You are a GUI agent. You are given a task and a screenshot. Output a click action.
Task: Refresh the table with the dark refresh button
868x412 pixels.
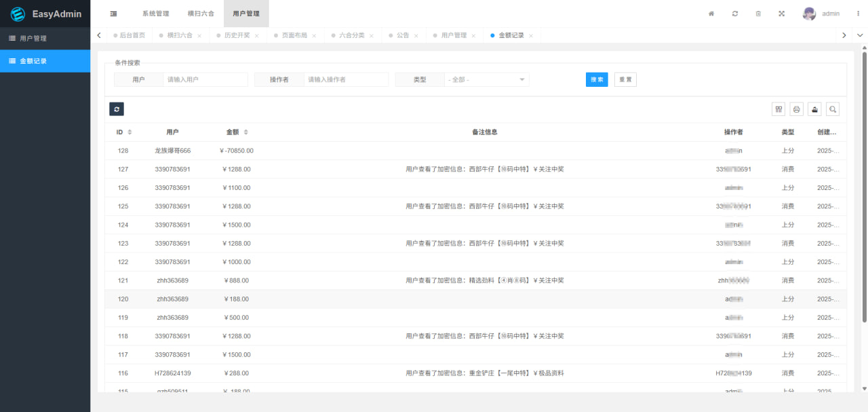(117, 109)
